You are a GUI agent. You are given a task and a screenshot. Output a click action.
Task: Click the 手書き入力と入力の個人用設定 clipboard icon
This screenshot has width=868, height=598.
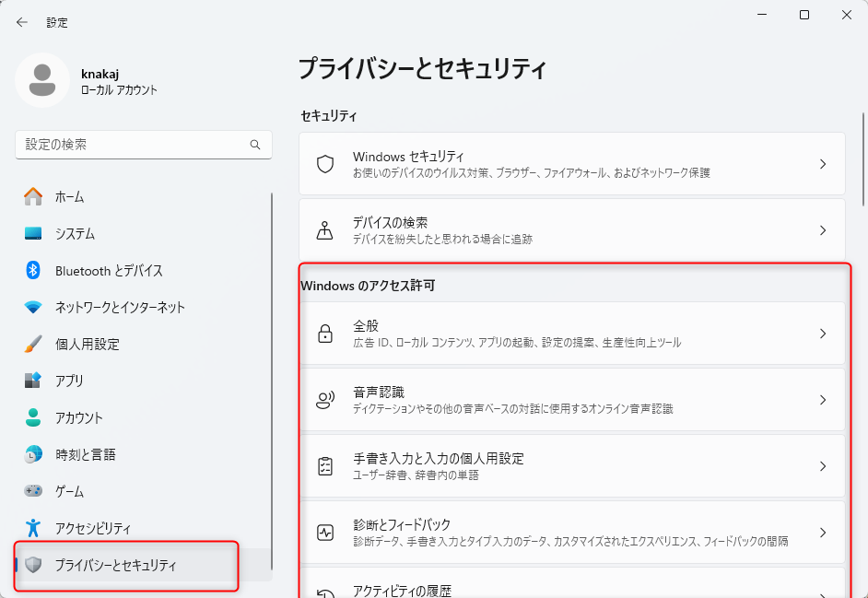click(323, 465)
